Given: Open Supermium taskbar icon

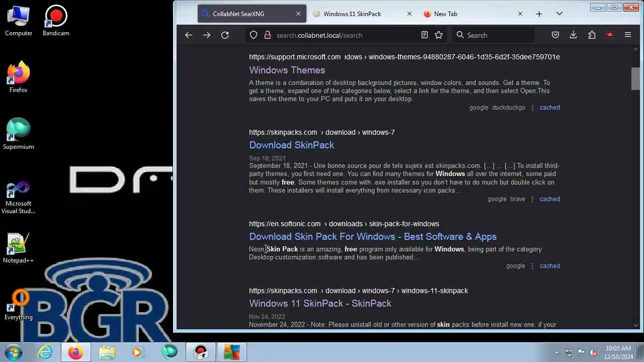Looking at the screenshot, I should tap(170, 352).
